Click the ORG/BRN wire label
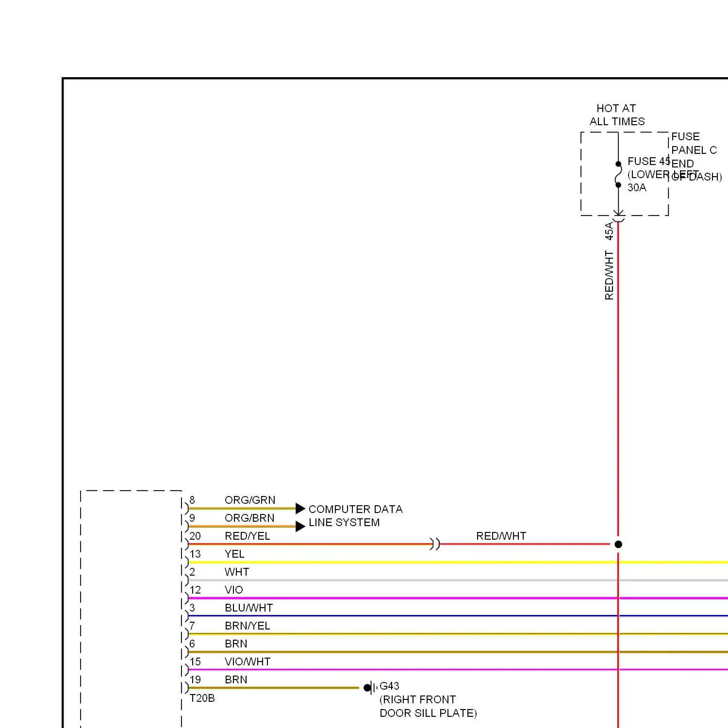728x728 pixels. pos(249,518)
